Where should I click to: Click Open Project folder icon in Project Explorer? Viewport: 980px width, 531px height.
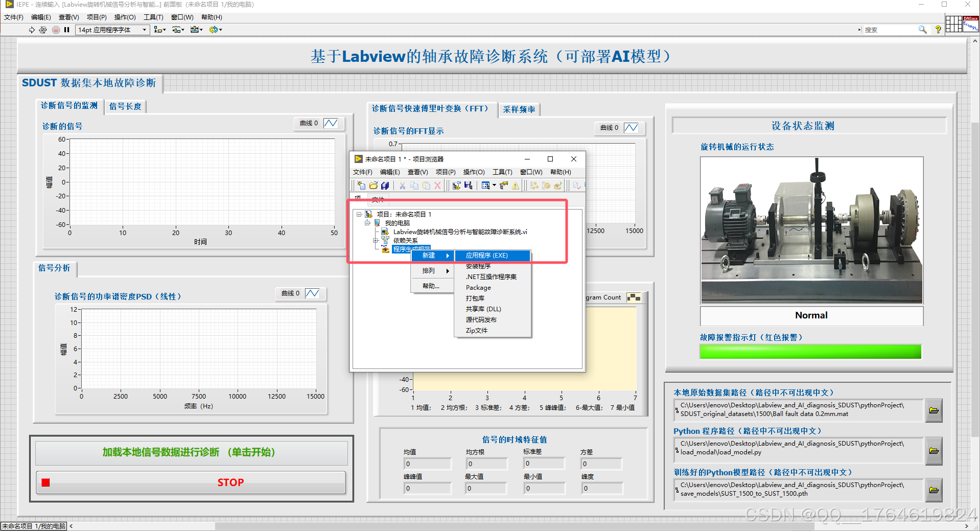click(x=374, y=186)
